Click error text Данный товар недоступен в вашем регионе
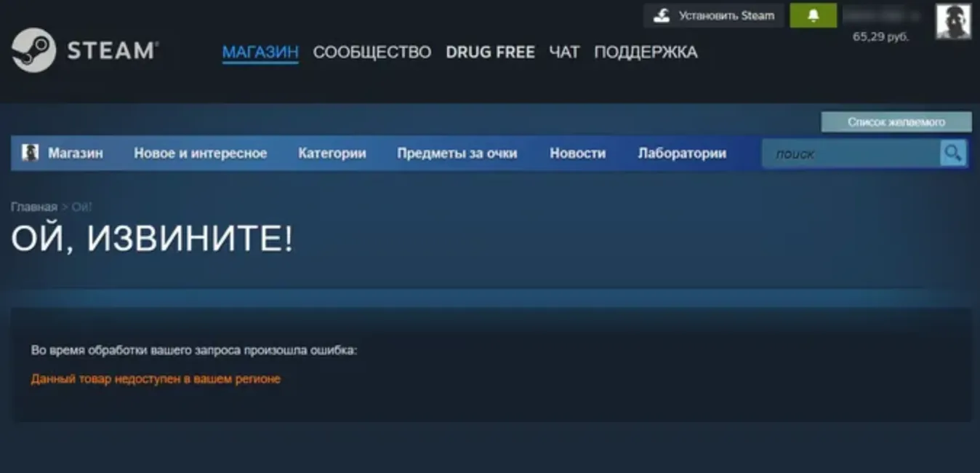The width and height of the screenshot is (980, 473). click(x=156, y=379)
